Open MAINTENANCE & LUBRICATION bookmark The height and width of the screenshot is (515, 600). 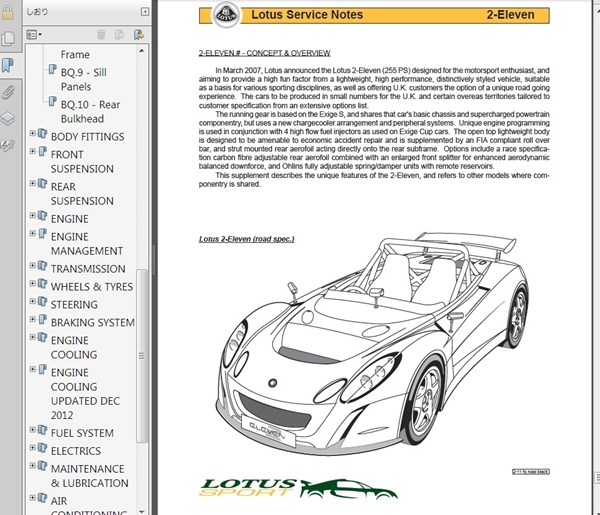click(90, 476)
